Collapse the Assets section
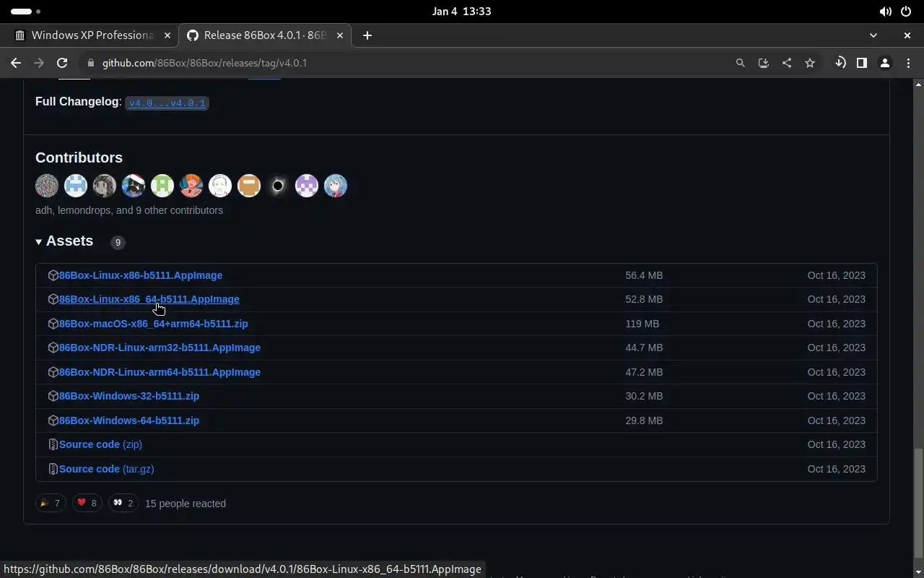The image size is (924, 578). click(x=64, y=241)
